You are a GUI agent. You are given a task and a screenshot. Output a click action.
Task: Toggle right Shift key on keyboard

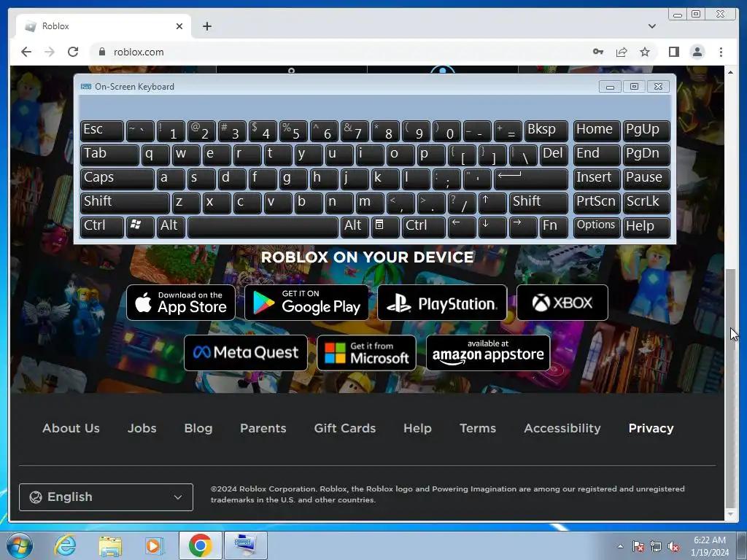(x=539, y=203)
